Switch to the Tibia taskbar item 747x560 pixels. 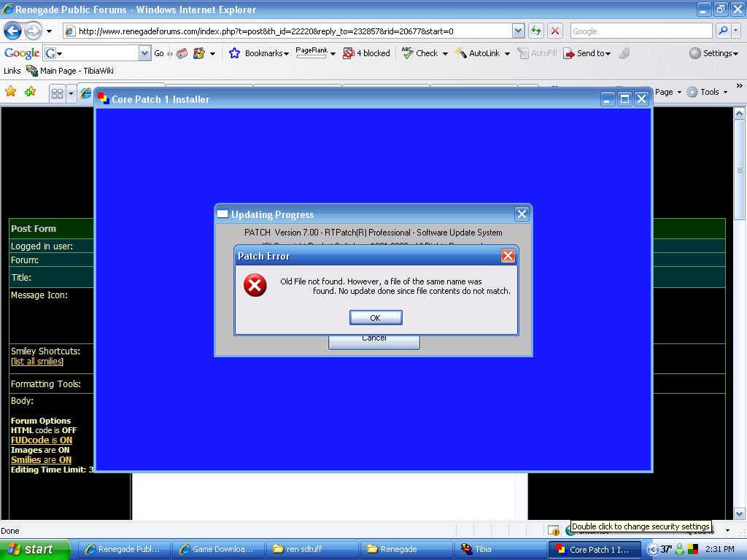coord(482,549)
